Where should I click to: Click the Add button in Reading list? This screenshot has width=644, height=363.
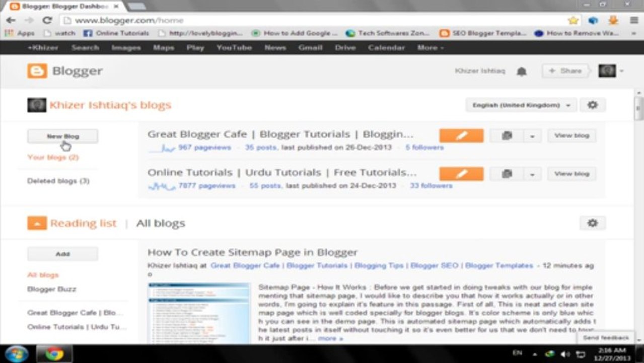63,254
